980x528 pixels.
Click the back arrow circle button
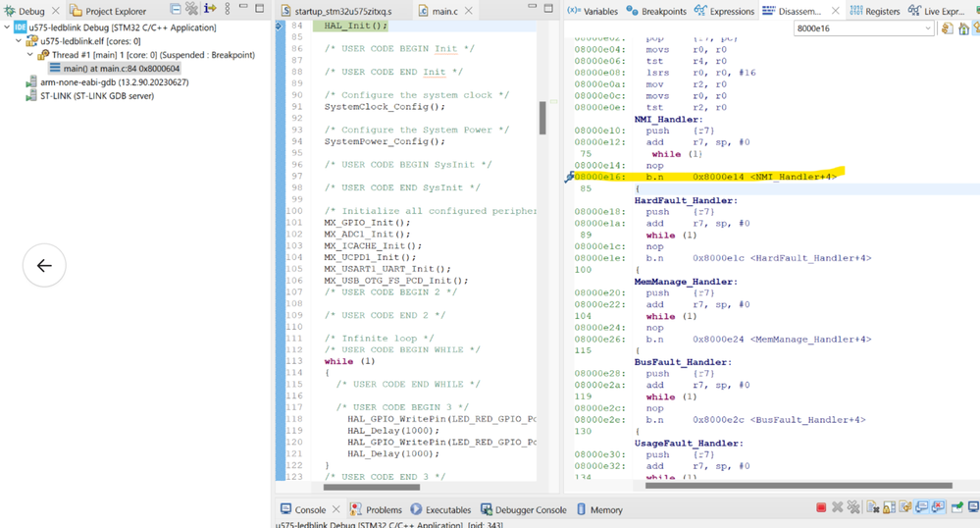click(x=44, y=265)
